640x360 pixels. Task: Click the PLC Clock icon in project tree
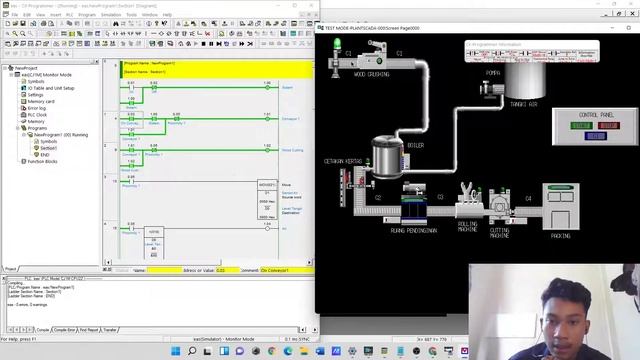pyautogui.click(x=24, y=115)
